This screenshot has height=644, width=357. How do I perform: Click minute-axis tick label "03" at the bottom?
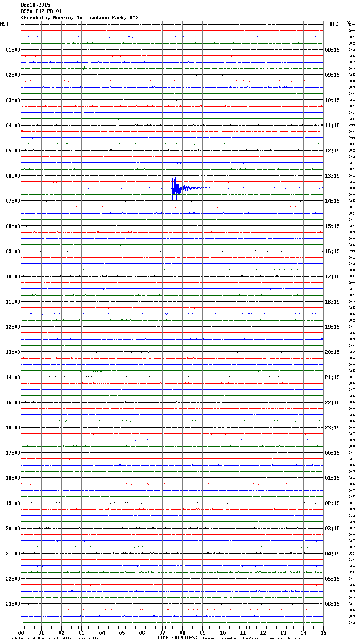click(x=81, y=633)
